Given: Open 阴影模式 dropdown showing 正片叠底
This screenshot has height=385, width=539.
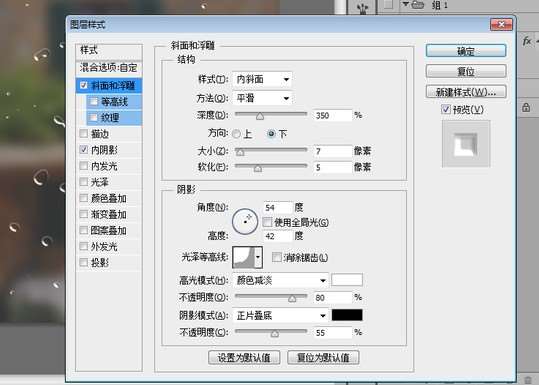Looking at the screenshot, I should [280, 316].
